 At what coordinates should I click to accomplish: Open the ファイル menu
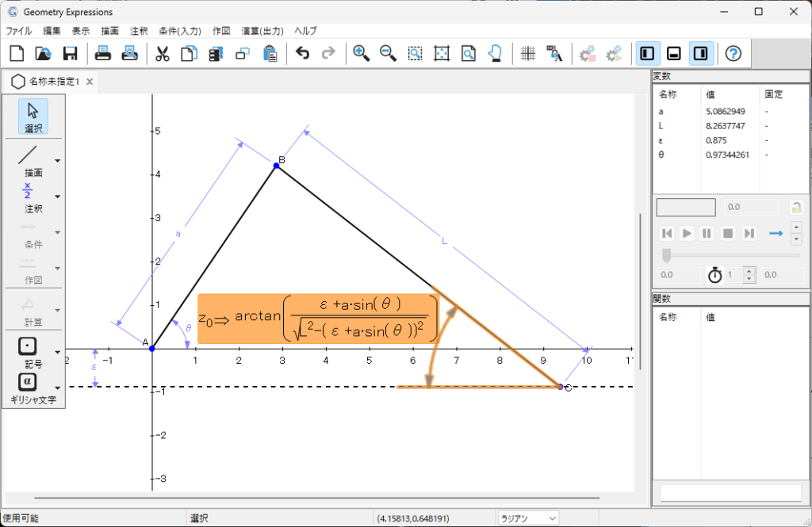point(19,31)
